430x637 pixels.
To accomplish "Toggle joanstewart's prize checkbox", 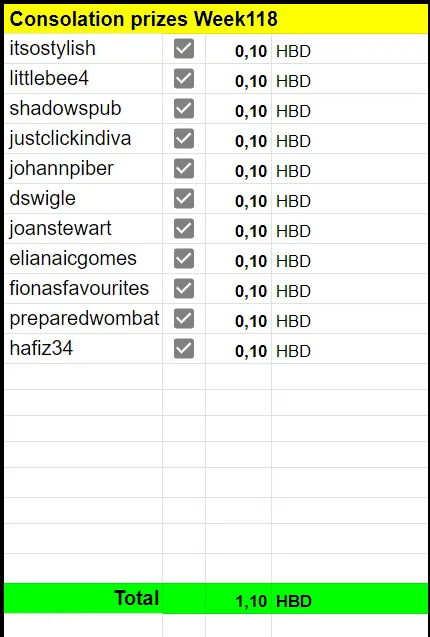I will [x=184, y=229].
